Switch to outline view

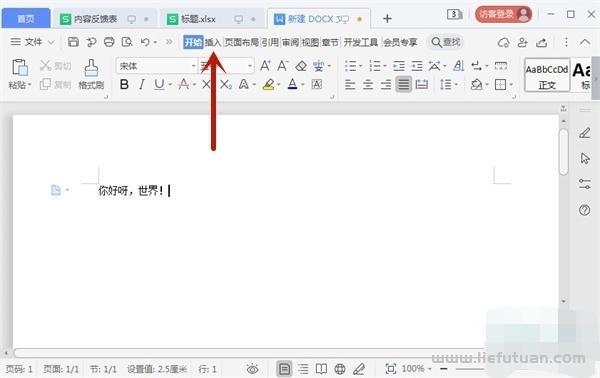(x=303, y=369)
